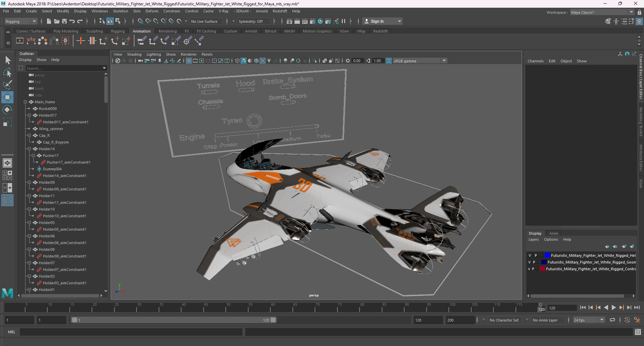644x346 pixels.
Task: Select the arrow Select tool in toolbox
Action: pyautogui.click(x=7, y=60)
